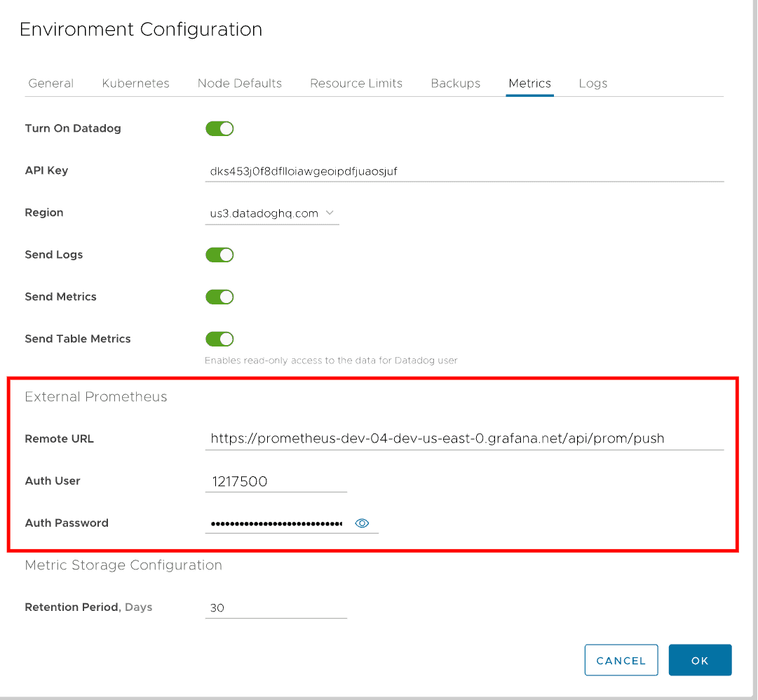The height and width of the screenshot is (700, 758).
Task: Open the Region dropdown
Action: click(x=272, y=213)
